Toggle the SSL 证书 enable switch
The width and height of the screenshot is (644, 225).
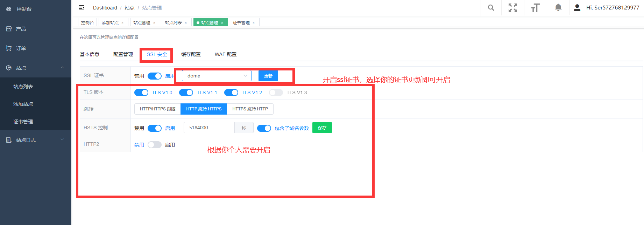click(155, 76)
